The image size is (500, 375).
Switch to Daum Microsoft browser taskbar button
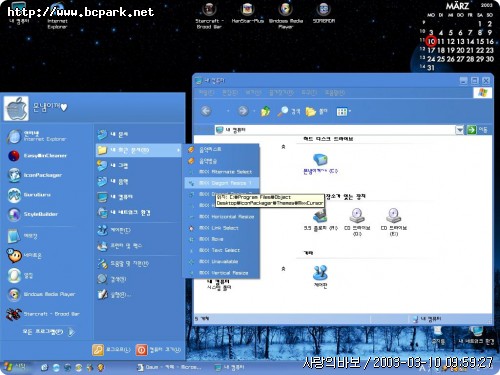(x=169, y=367)
